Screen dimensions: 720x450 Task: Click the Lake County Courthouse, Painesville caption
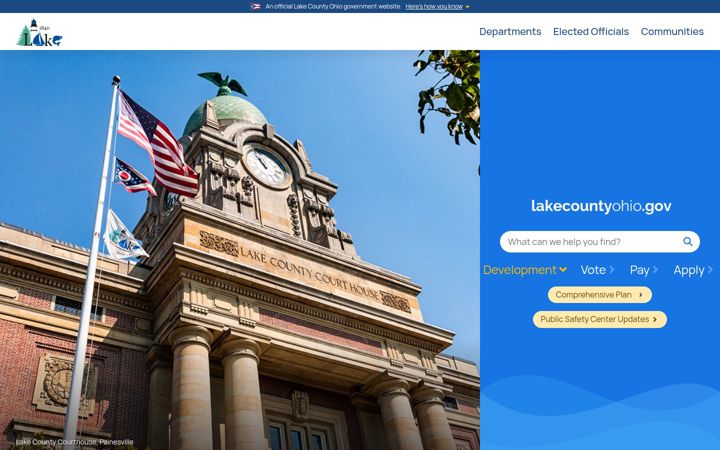(x=74, y=442)
